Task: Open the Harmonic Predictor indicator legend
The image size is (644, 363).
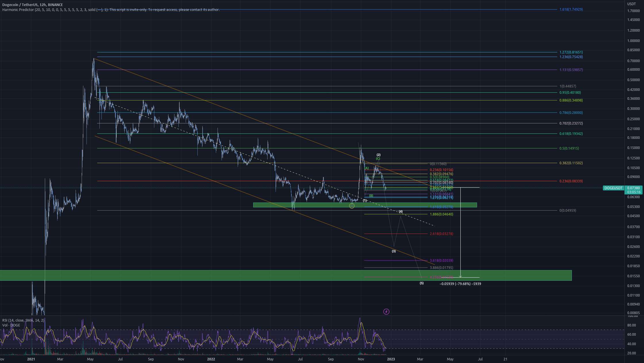Action: click(111, 10)
